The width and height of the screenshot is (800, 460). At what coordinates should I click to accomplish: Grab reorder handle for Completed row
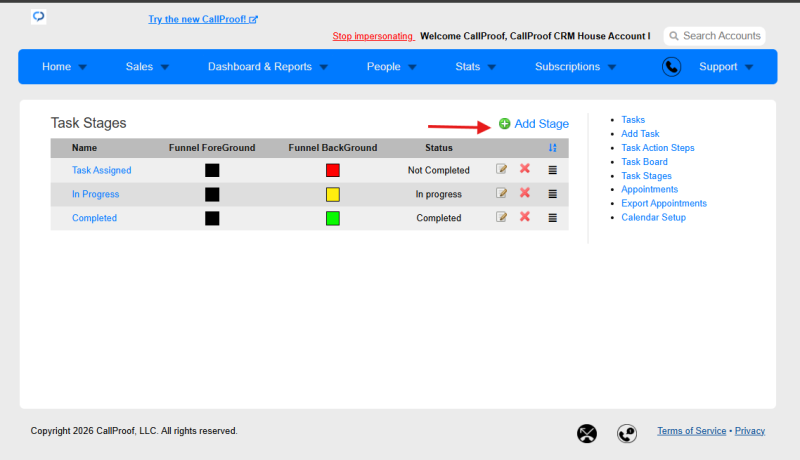(553, 218)
